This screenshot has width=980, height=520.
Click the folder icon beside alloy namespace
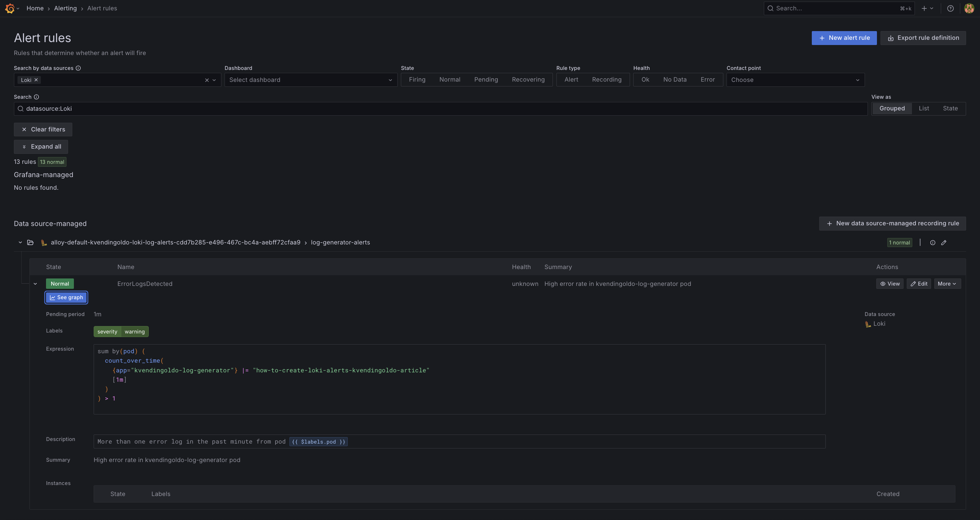point(30,243)
